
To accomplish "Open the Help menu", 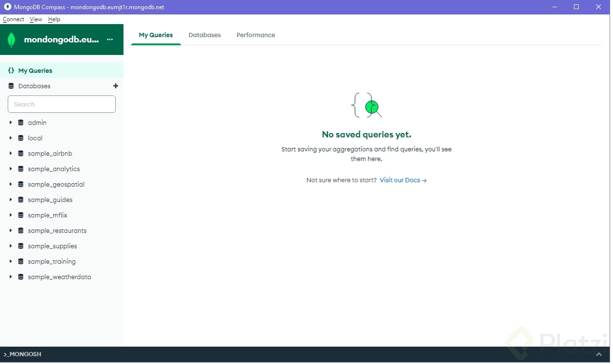I will click(54, 19).
